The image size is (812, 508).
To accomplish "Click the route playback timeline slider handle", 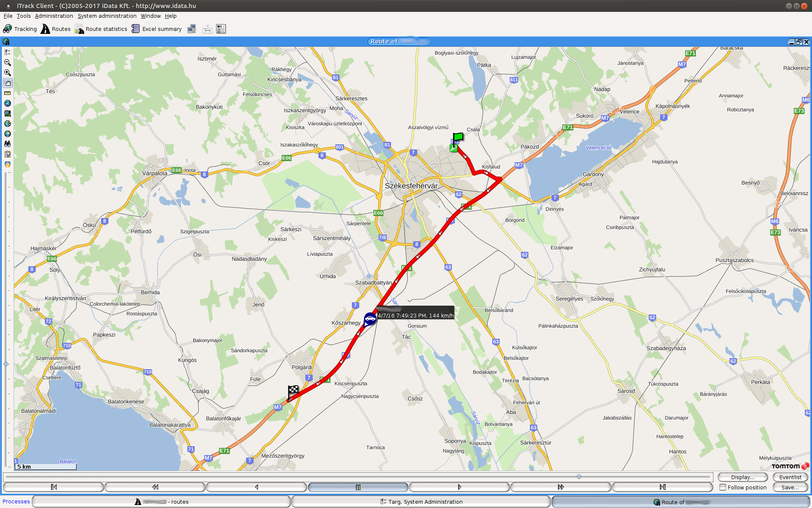I will pyautogui.click(x=579, y=477).
